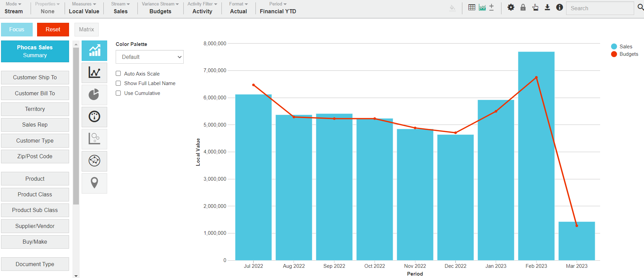Open settings with the gear icon
This screenshot has width=644, height=278.
click(511, 7)
